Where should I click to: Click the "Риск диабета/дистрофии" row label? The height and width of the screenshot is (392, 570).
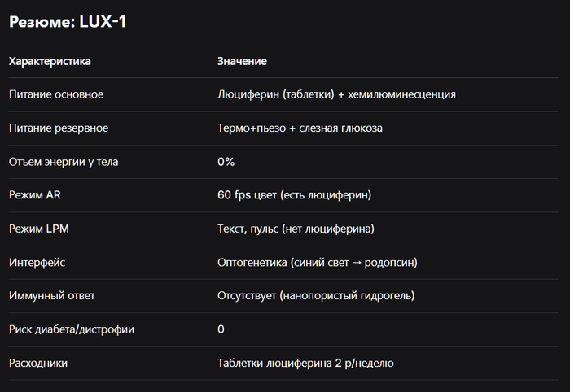pyautogui.click(x=72, y=329)
